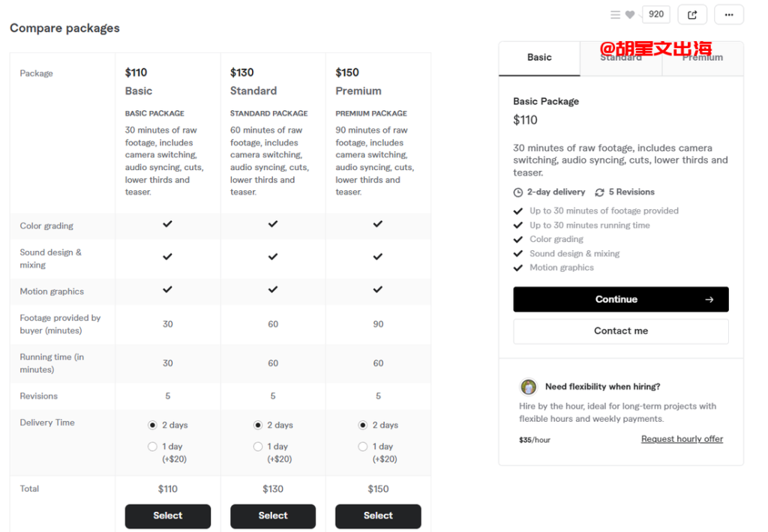Open the Basic package tab

(539, 58)
